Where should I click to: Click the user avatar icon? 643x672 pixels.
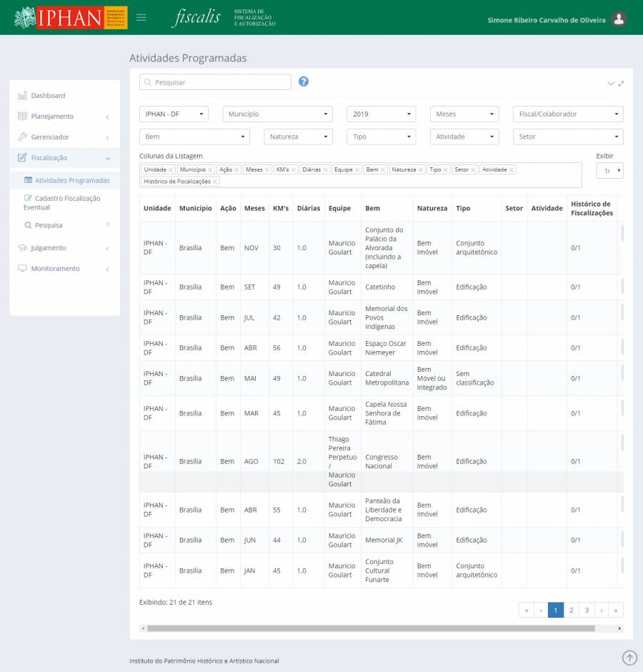619,19
